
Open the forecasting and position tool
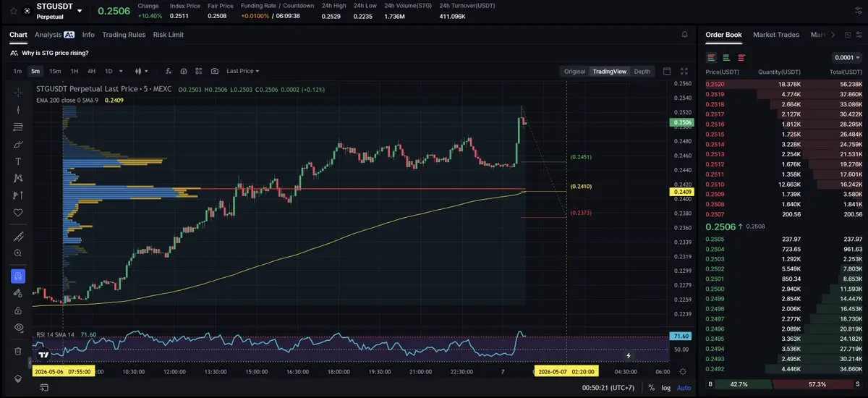click(18, 195)
